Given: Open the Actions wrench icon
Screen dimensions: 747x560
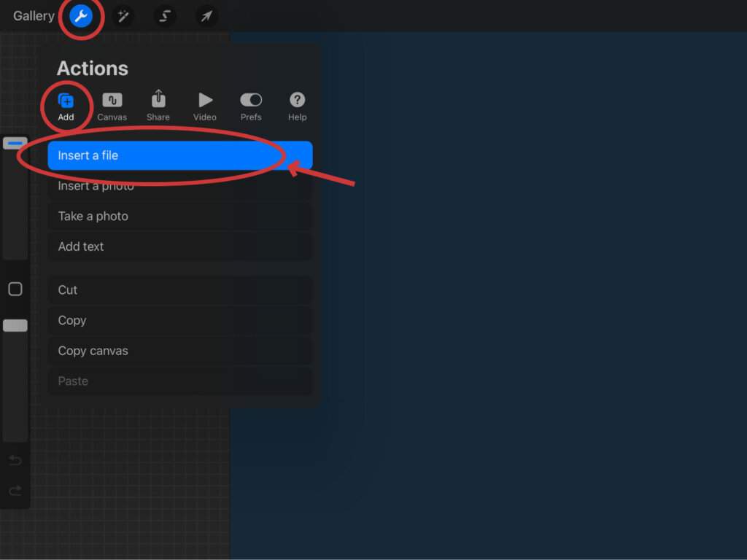Looking at the screenshot, I should pos(81,16).
